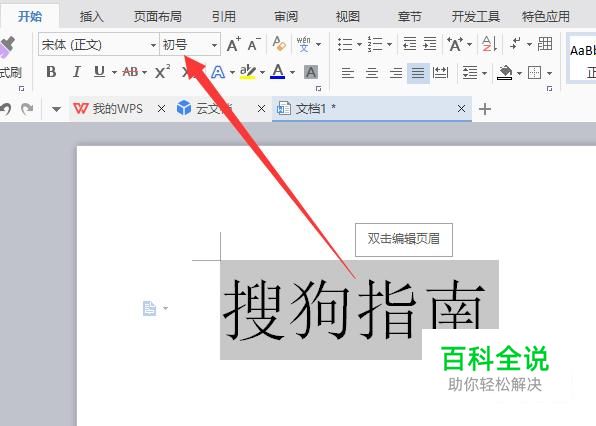Increase paragraph indent
Screen dimensions: 596x426
[x=430, y=44]
